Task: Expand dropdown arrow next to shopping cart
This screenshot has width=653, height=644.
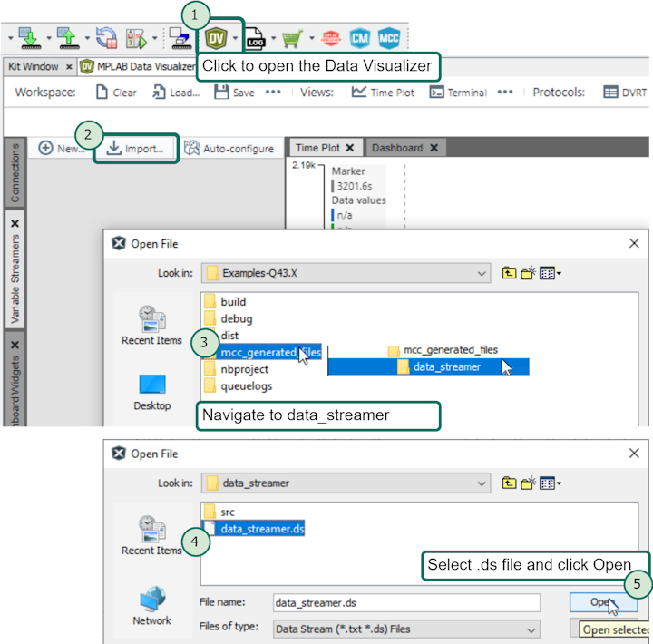Action: click(x=311, y=38)
